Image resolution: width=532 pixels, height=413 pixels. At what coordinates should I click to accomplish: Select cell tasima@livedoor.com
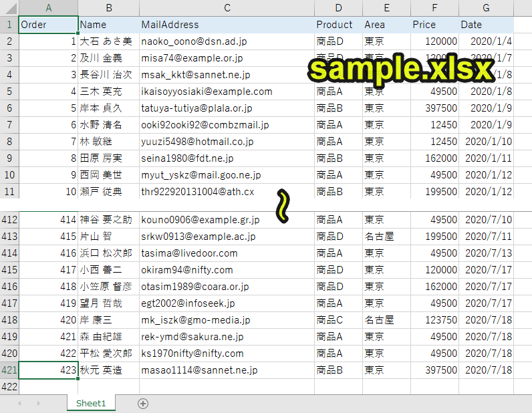[x=227, y=253]
